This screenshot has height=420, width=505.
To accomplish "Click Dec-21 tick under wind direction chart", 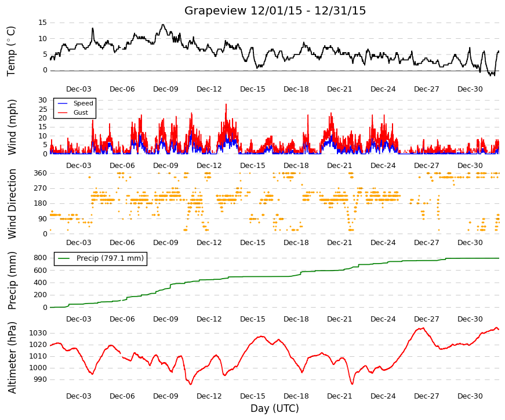I will [339, 243].
